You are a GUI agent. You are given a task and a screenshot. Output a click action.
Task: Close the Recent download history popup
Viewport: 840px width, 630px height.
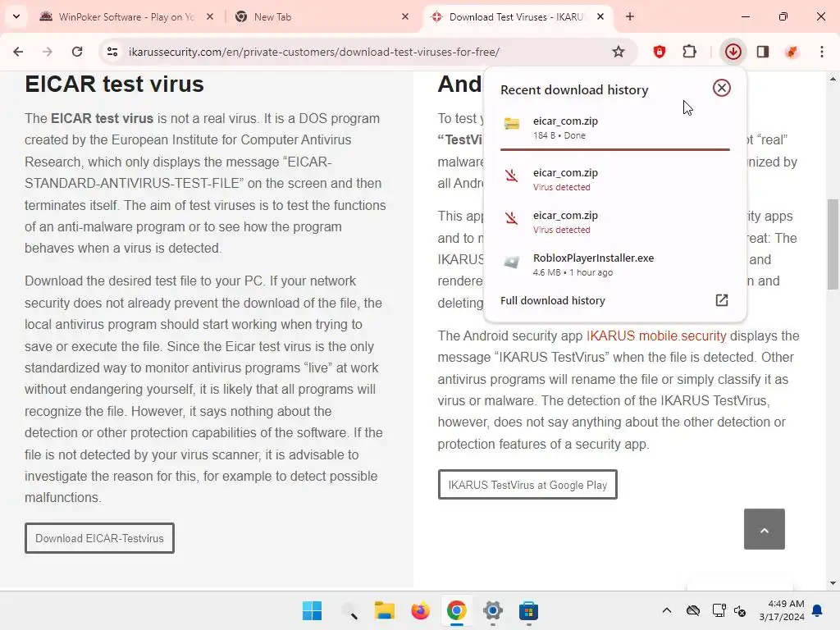pyautogui.click(x=722, y=88)
